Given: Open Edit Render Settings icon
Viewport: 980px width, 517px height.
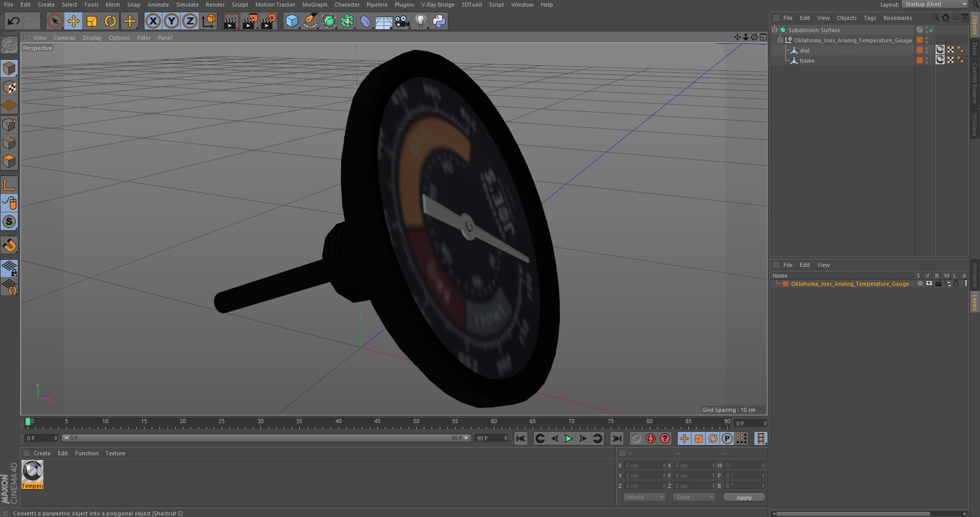Looking at the screenshot, I should 269,21.
